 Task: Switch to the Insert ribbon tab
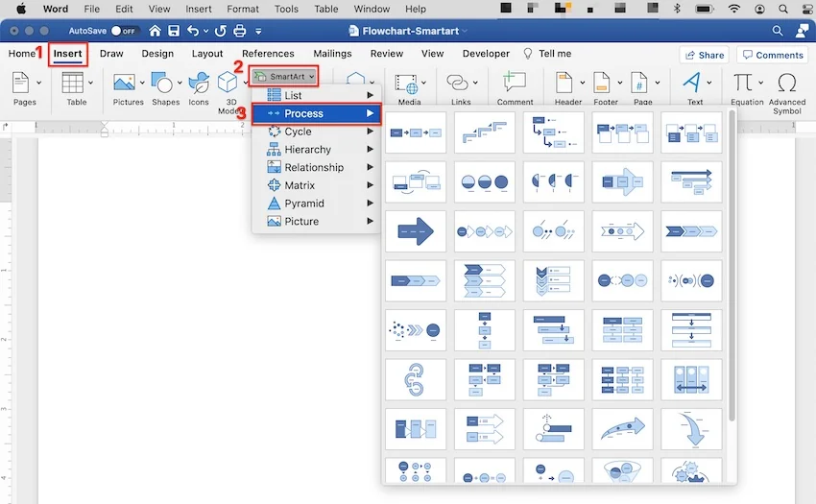click(x=67, y=53)
